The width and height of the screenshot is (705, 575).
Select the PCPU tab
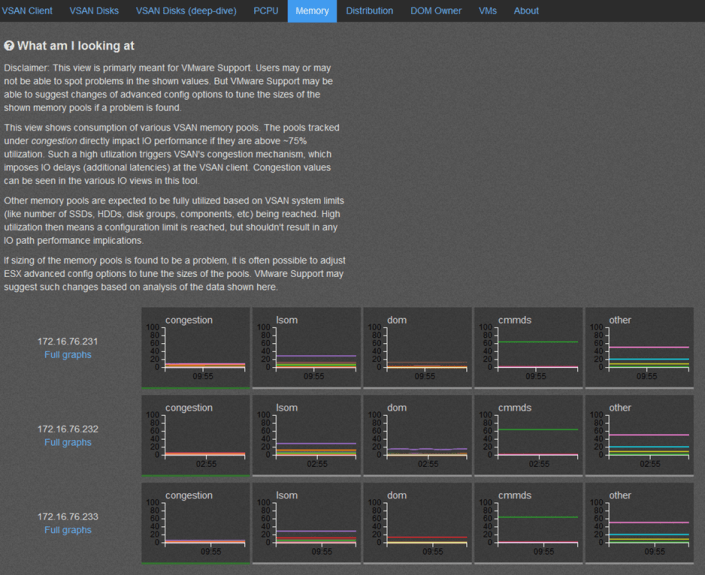click(x=265, y=11)
